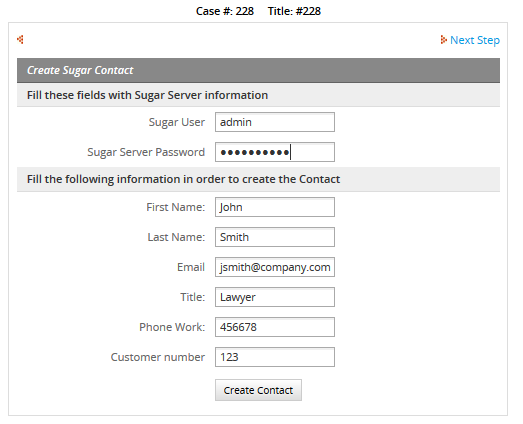Select the First Name field containing John
Viewport: 523px width, 424px height.
click(275, 207)
